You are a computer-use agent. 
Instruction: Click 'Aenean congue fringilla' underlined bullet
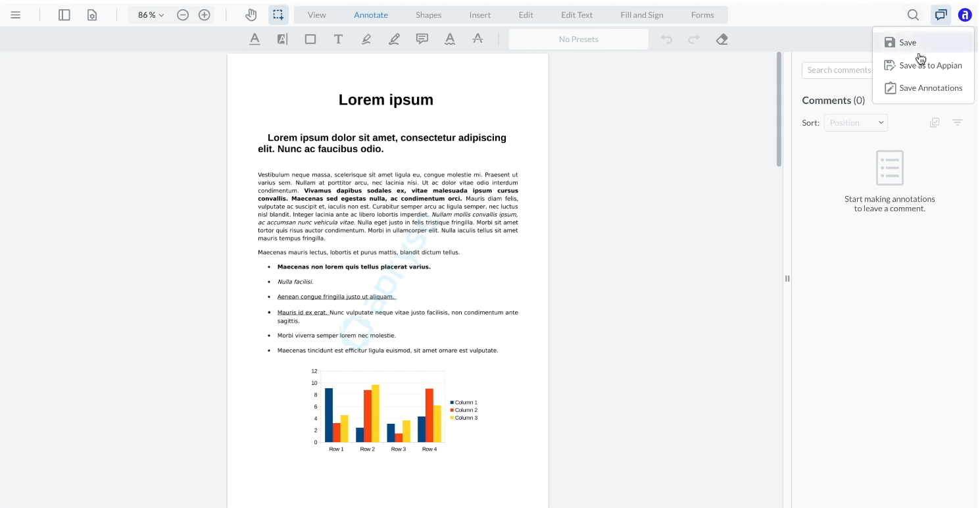pyautogui.click(x=336, y=297)
